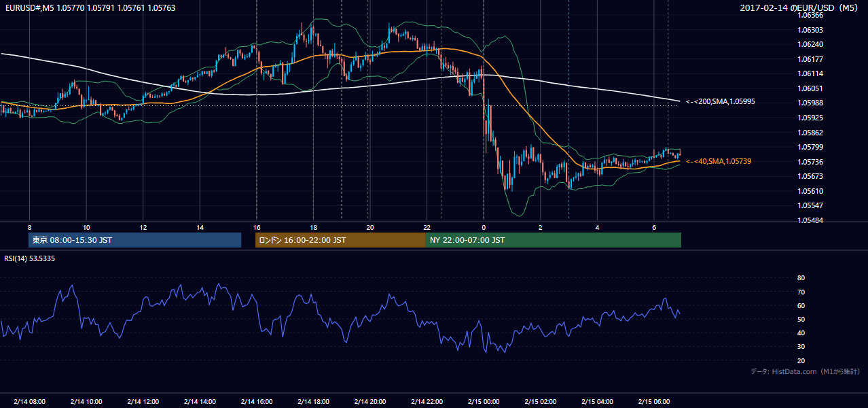This screenshot has height=408, width=868.
Task: Click the 2/15 02:00 time label
Action: [540, 401]
